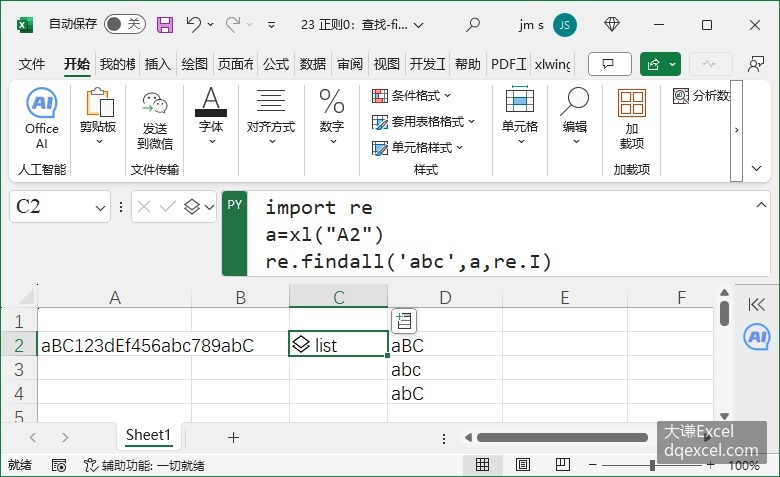Click the vertical scrollbar up arrow
780x477 pixels.
[724, 292]
